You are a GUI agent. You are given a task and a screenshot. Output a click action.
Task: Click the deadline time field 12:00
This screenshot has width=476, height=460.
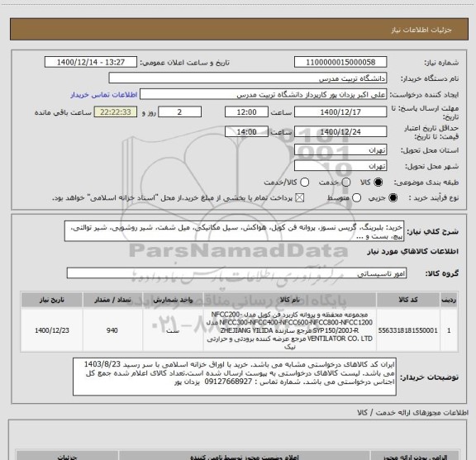[246, 112]
